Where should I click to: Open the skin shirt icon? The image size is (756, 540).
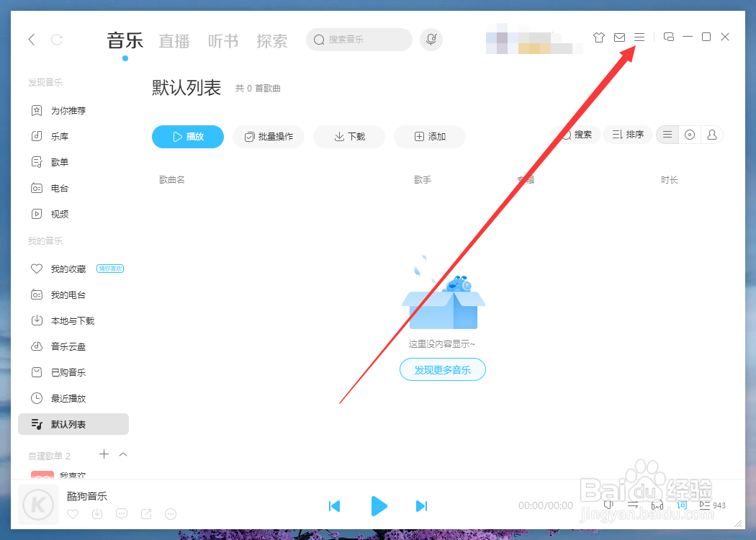[599, 37]
